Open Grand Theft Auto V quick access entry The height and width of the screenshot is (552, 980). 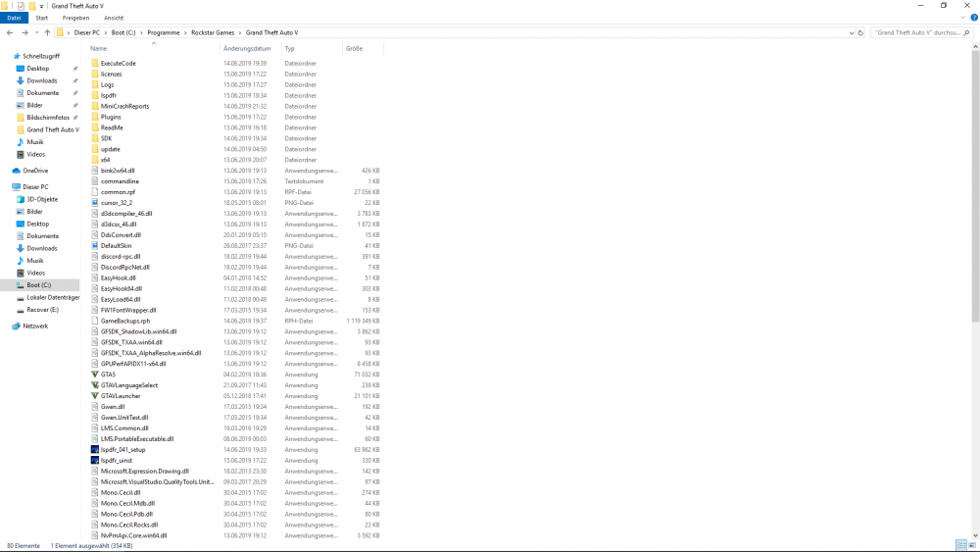(x=53, y=130)
